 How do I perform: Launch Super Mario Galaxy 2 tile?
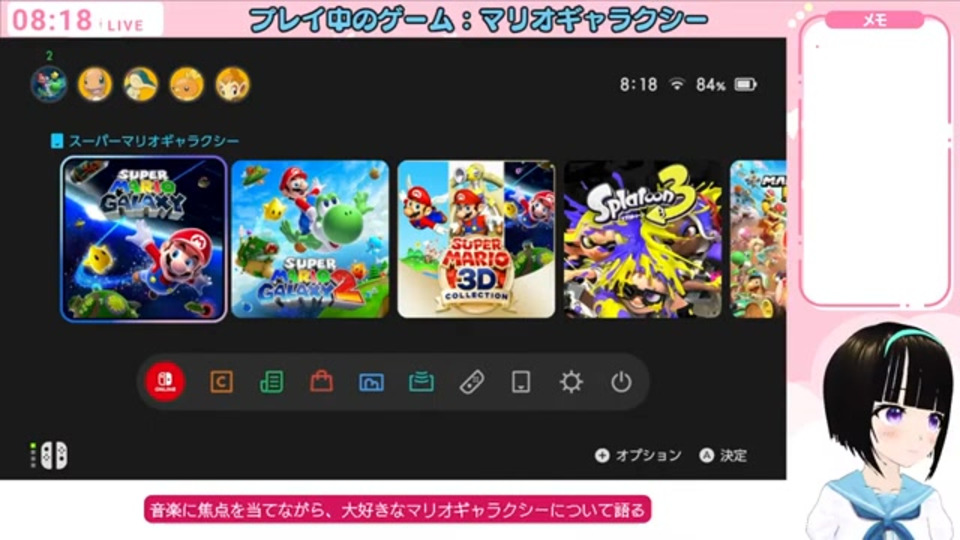[310, 239]
